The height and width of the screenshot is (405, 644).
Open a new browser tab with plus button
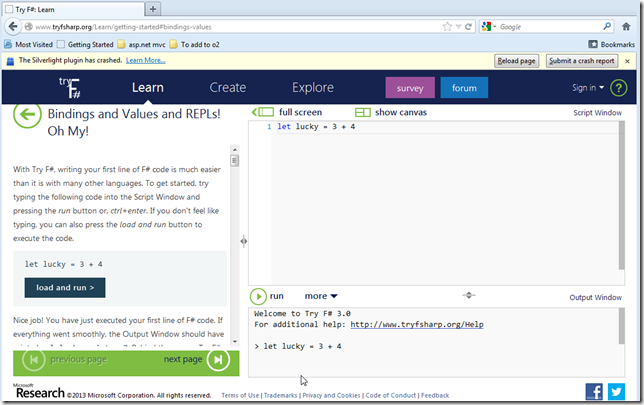(x=153, y=9)
